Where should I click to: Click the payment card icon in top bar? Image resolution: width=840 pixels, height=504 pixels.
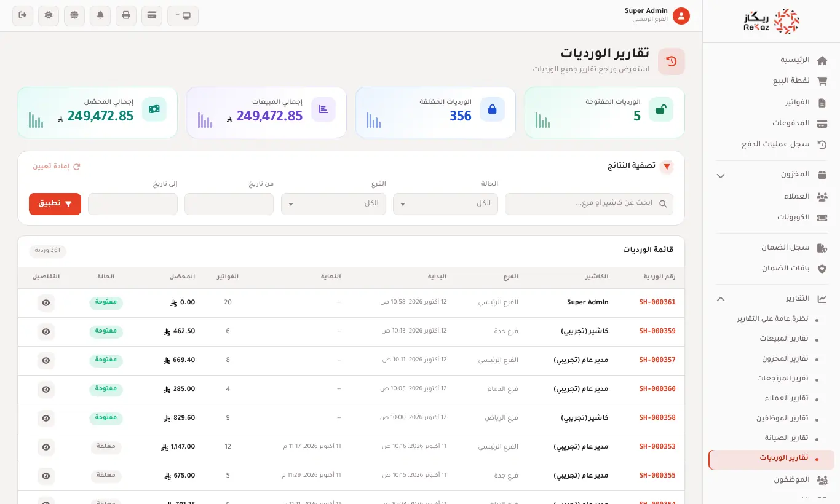click(152, 15)
